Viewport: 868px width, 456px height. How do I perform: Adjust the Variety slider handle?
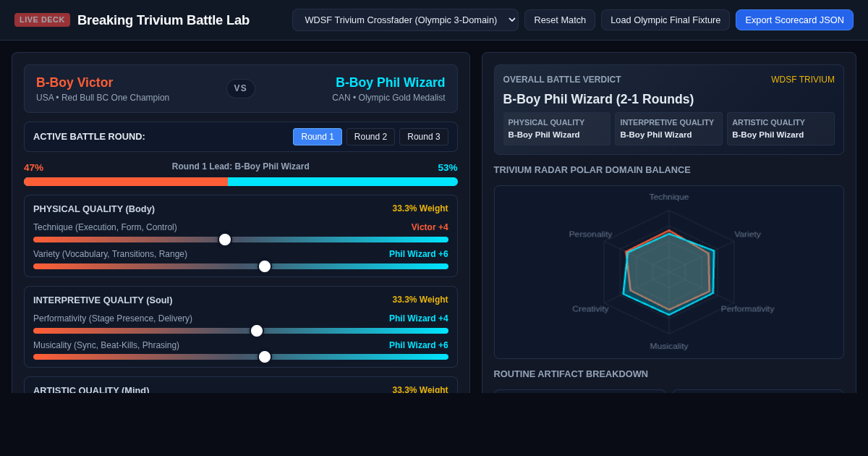(x=265, y=266)
